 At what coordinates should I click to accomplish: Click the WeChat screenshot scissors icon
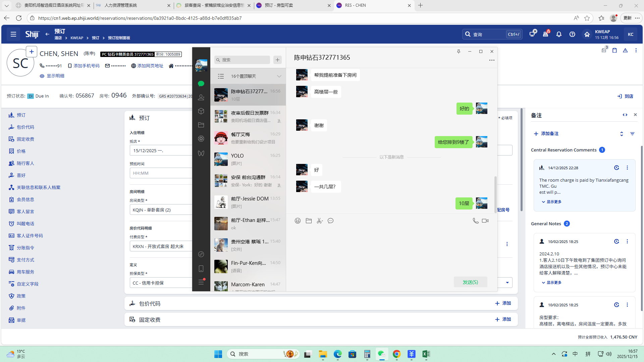click(319, 221)
